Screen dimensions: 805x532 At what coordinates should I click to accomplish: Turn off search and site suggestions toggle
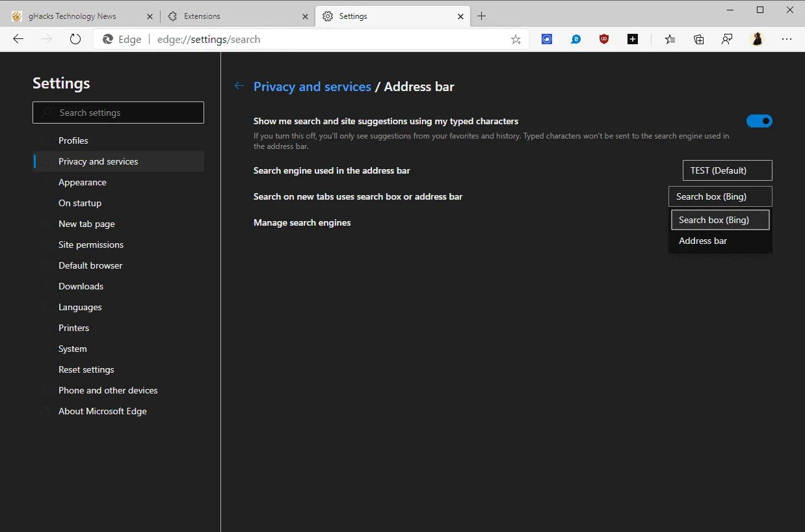click(759, 121)
